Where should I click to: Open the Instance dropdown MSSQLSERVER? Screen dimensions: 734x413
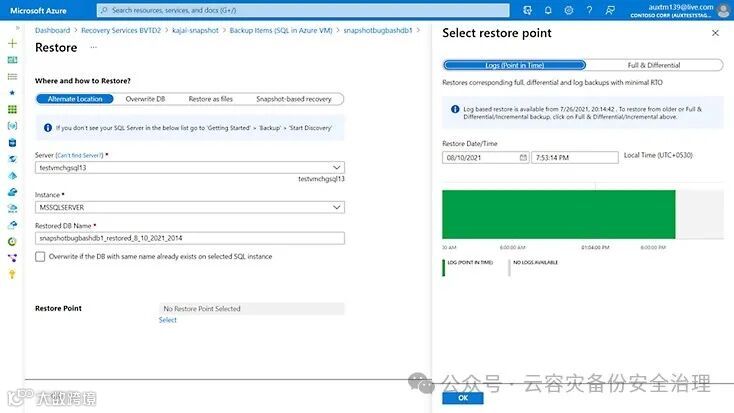(190, 207)
